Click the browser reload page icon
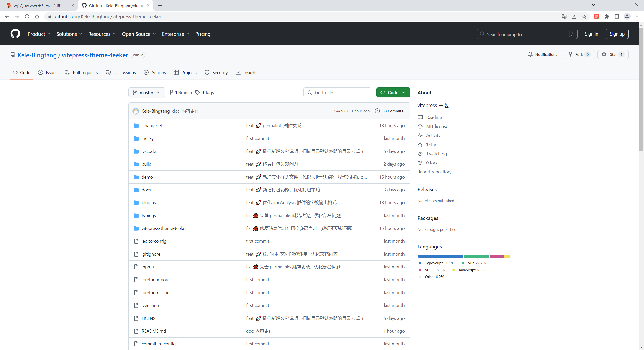Screen dimensions: 644x350 pyautogui.click(x=27, y=17)
